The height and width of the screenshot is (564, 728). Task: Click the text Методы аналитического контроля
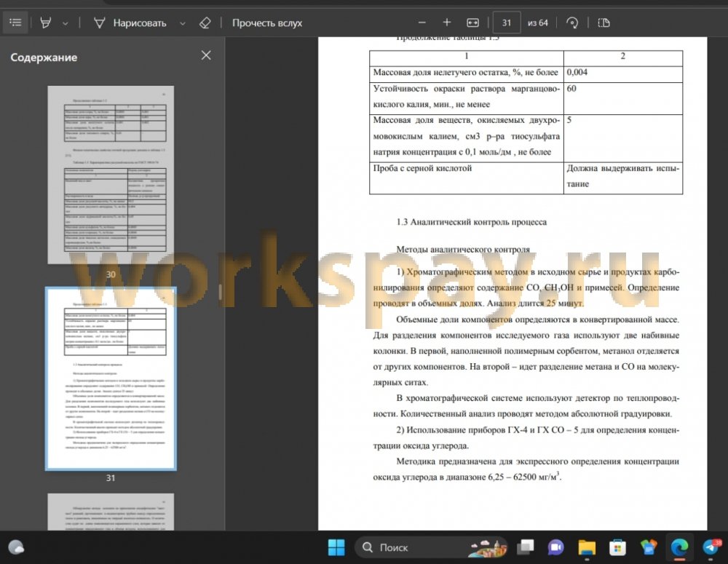(463, 250)
